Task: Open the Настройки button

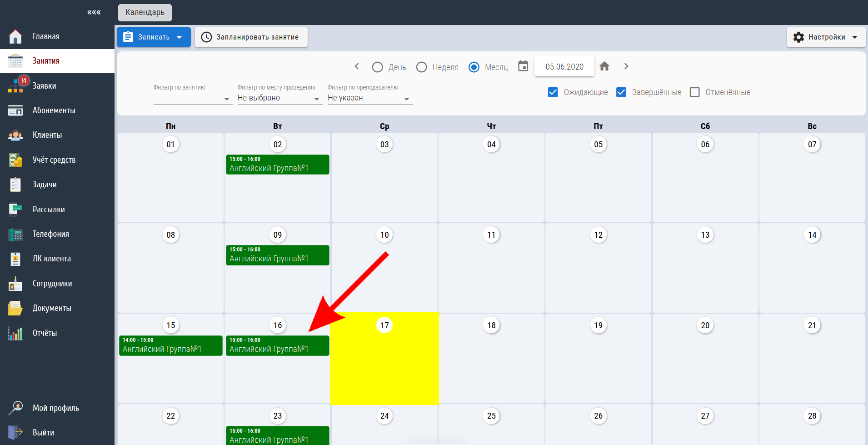Action: point(827,37)
